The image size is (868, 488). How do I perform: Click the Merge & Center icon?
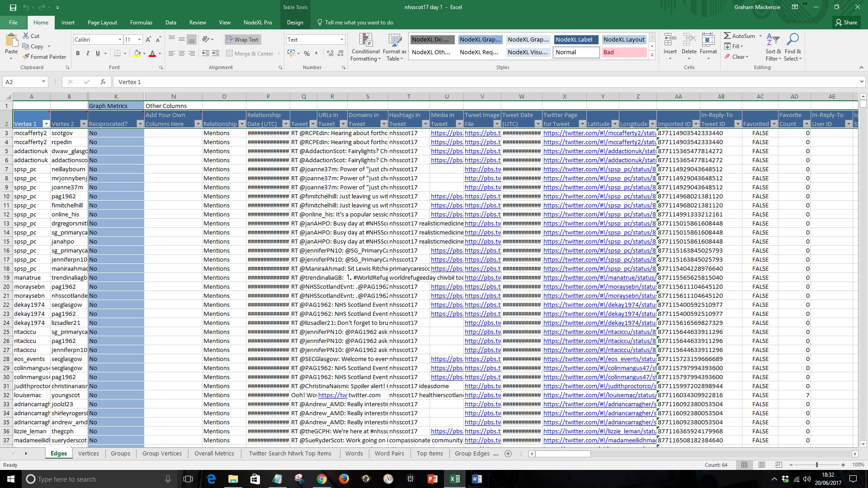(230, 53)
